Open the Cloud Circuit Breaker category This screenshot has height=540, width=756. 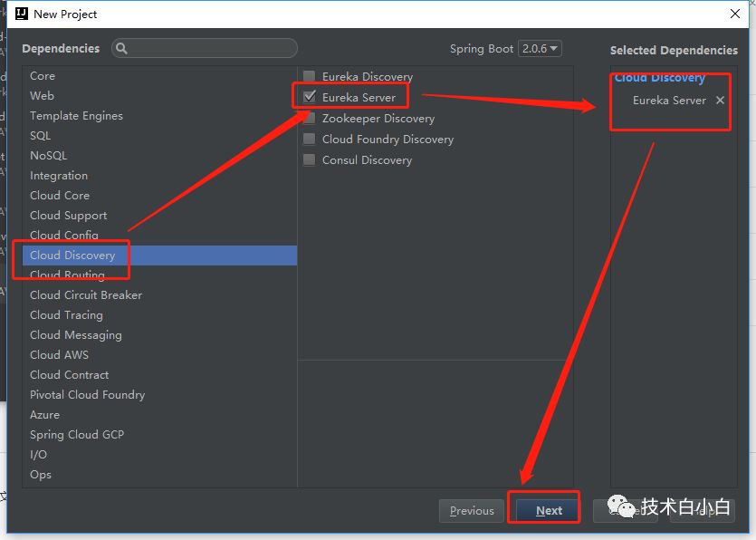coord(159,294)
